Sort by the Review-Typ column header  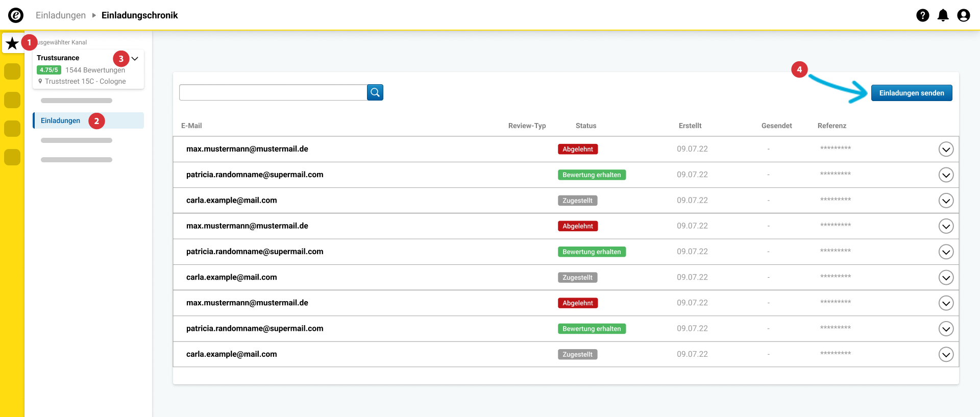point(527,126)
